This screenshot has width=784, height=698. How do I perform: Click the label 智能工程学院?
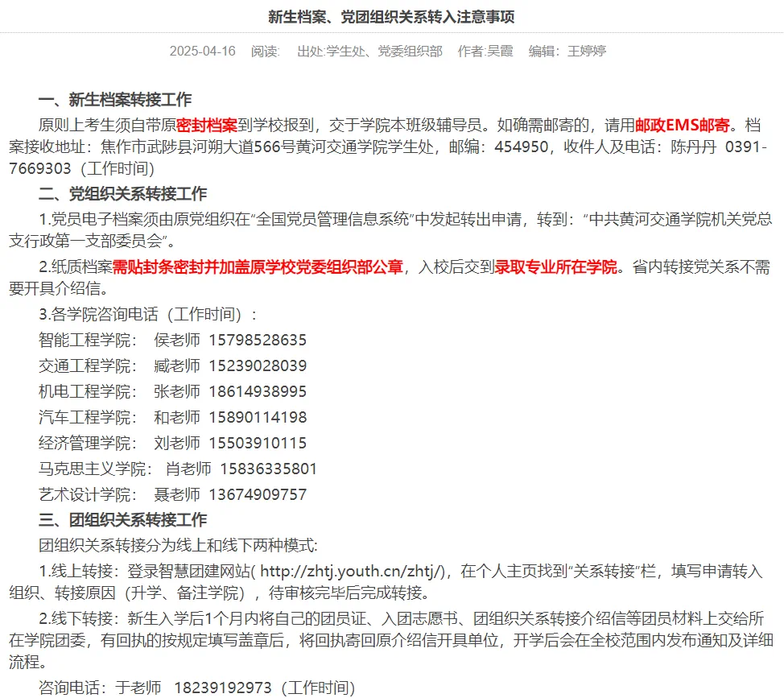pyautogui.click(x=85, y=340)
